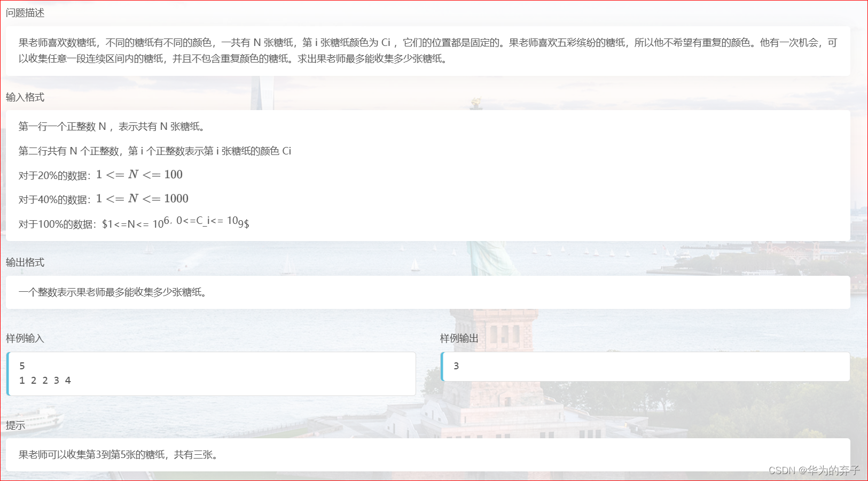Click the blue highlight bar beside sample output
The image size is (868, 481).
coord(442,366)
